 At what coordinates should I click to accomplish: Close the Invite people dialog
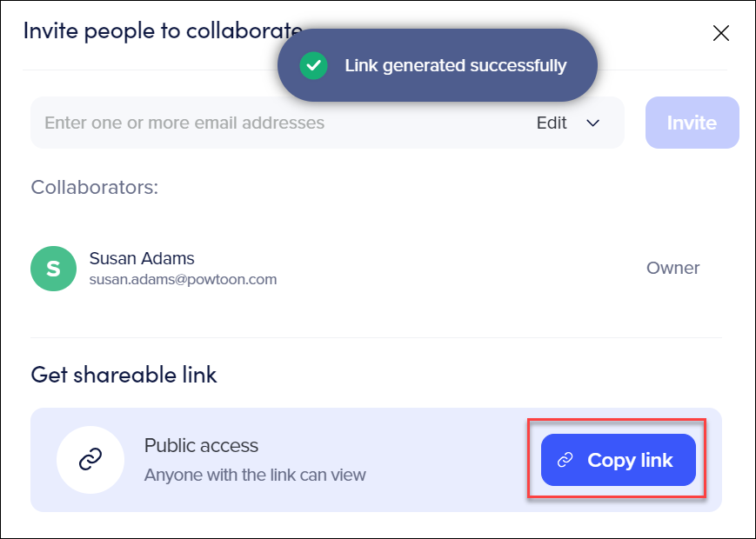(721, 33)
